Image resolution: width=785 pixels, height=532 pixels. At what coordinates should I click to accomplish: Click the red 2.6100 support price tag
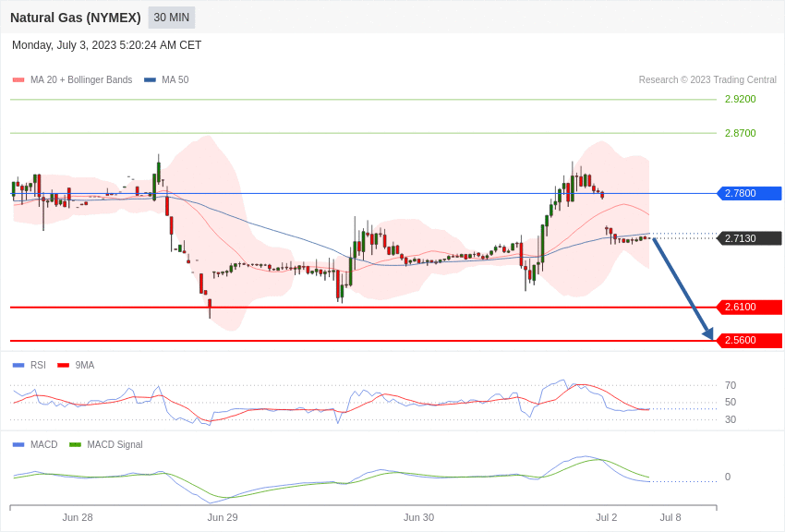(x=750, y=308)
